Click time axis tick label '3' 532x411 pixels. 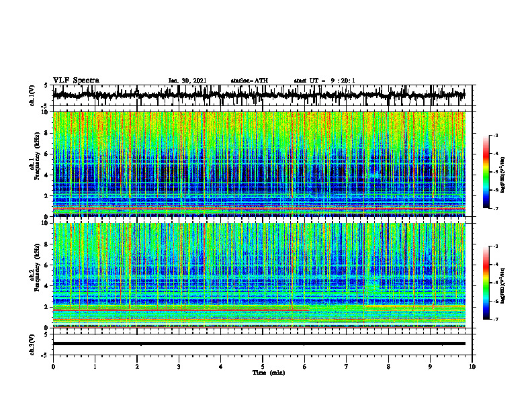(179, 367)
